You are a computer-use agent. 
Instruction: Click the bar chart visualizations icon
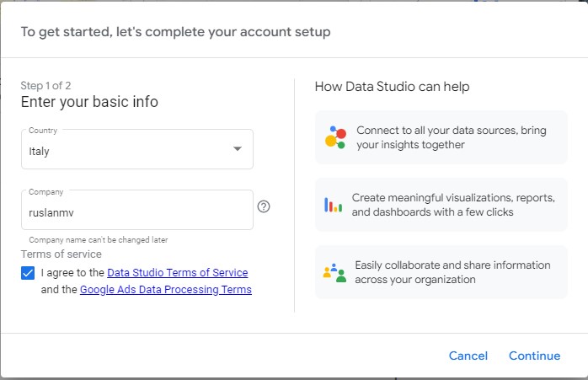[x=333, y=205]
